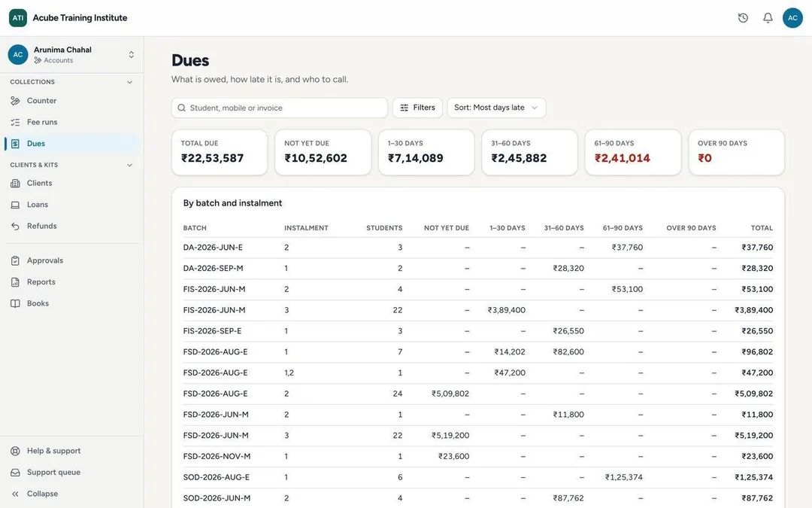This screenshot has width=812, height=508.
Task: Click the Support queue inbox icon
Action: (x=15, y=472)
